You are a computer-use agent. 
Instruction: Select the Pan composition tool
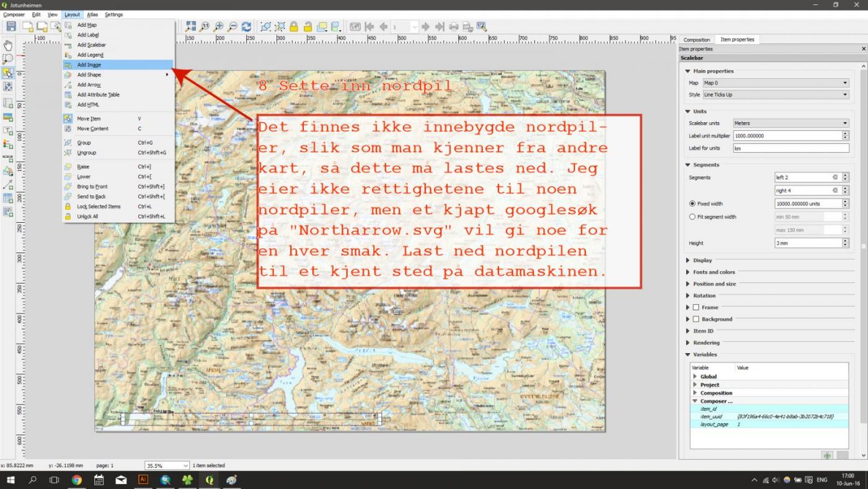click(8, 45)
